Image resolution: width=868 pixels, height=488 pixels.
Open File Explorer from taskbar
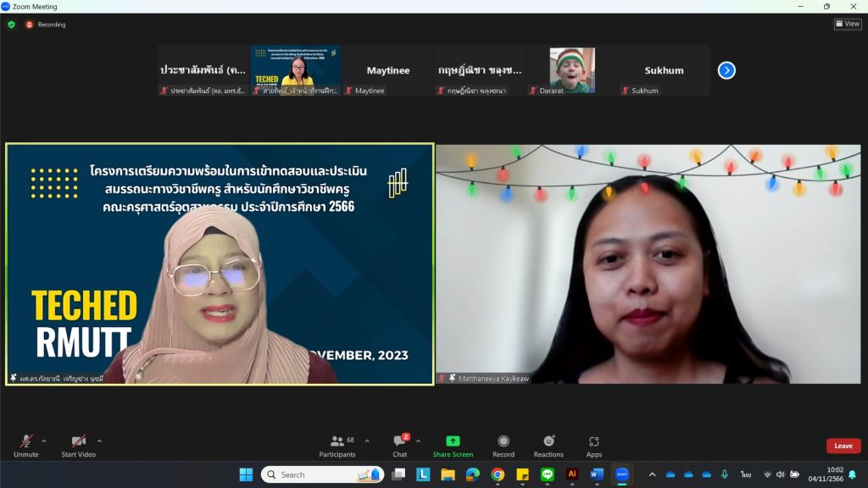(448, 474)
